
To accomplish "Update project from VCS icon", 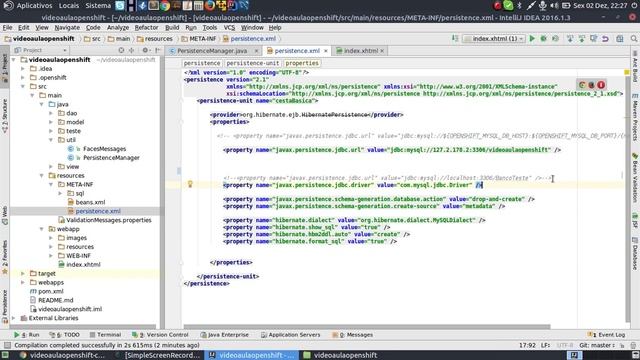I will click(x=570, y=39).
